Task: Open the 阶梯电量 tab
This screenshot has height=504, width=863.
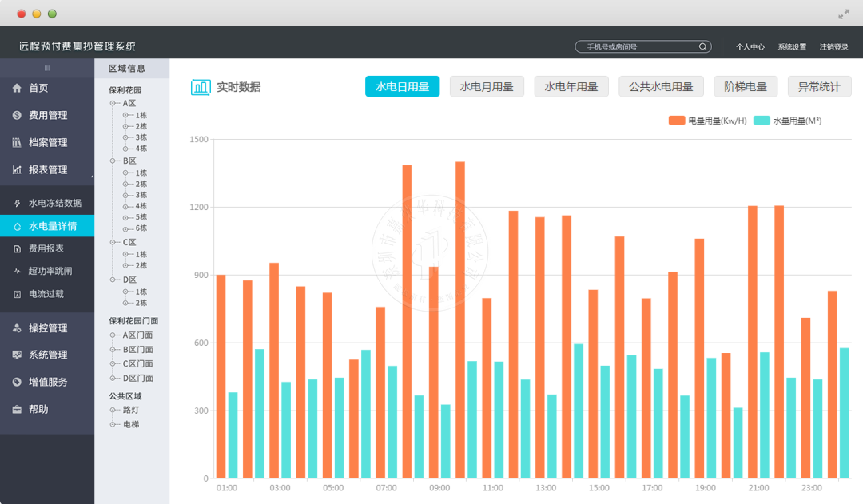Action: pyautogui.click(x=746, y=86)
